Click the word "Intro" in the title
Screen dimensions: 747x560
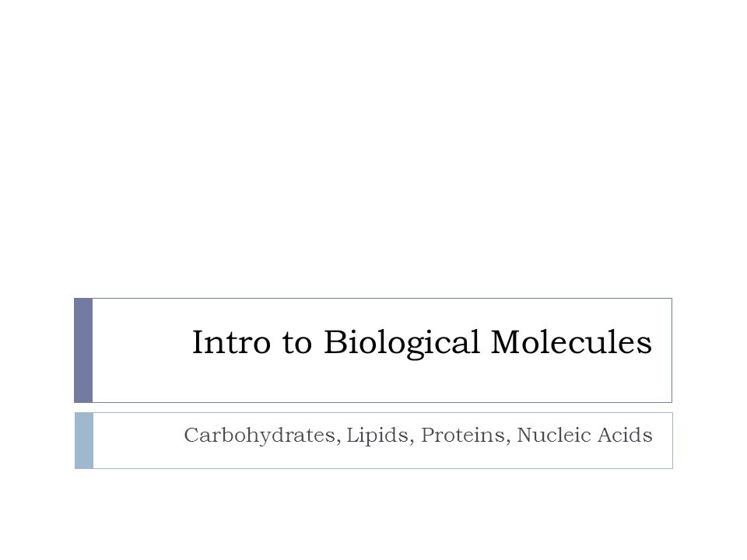coord(232,342)
